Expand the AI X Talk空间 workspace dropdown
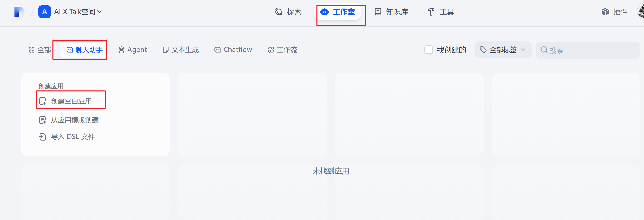Image resolution: width=644 pixels, height=220 pixels. coord(78,12)
